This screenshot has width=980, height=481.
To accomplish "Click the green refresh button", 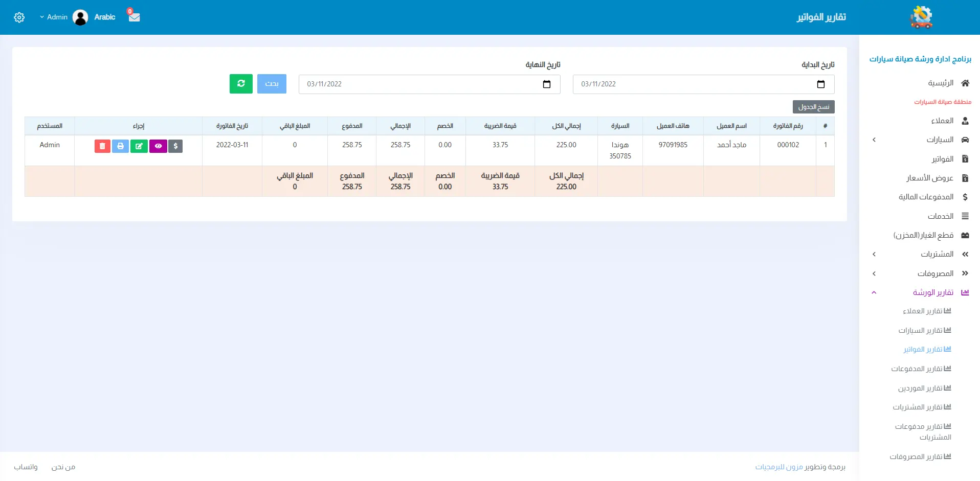I will [241, 84].
